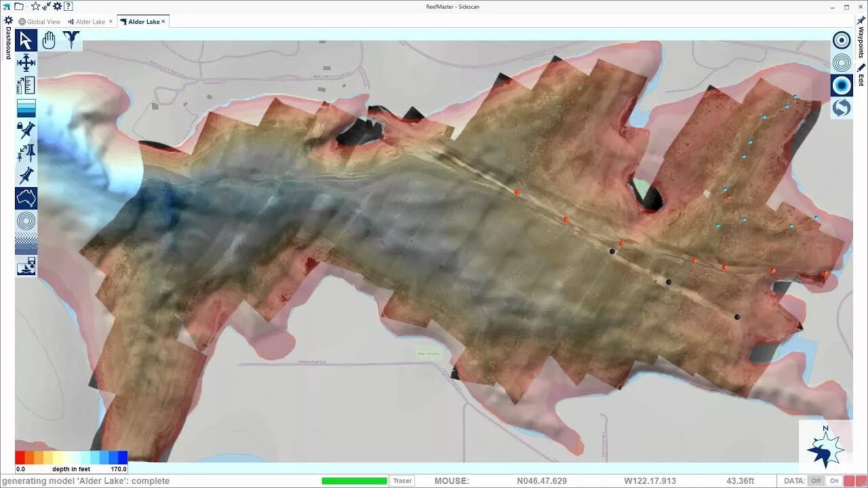Click the Tracer button in status bar

(401, 481)
